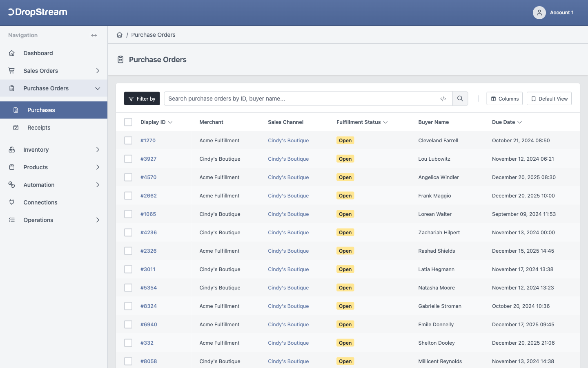Viewport: 588px width, 368px height.
Task: Click the Automation gears icon
Action: coord(12,185)
